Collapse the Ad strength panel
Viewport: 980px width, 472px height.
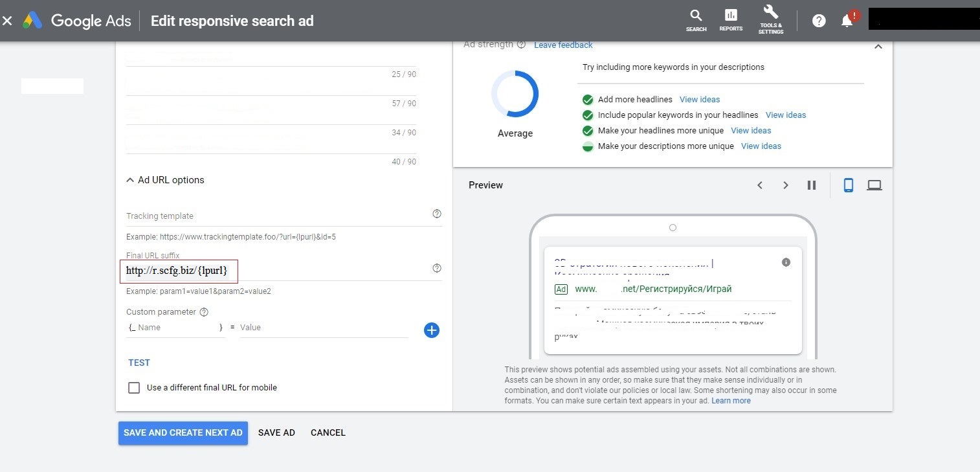coord(878,47)
